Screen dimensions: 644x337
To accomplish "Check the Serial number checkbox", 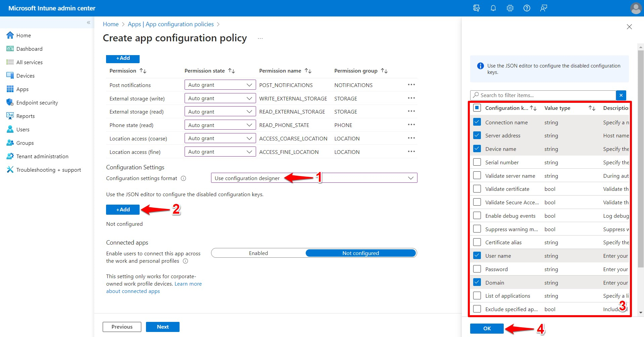I will (477, 162).
